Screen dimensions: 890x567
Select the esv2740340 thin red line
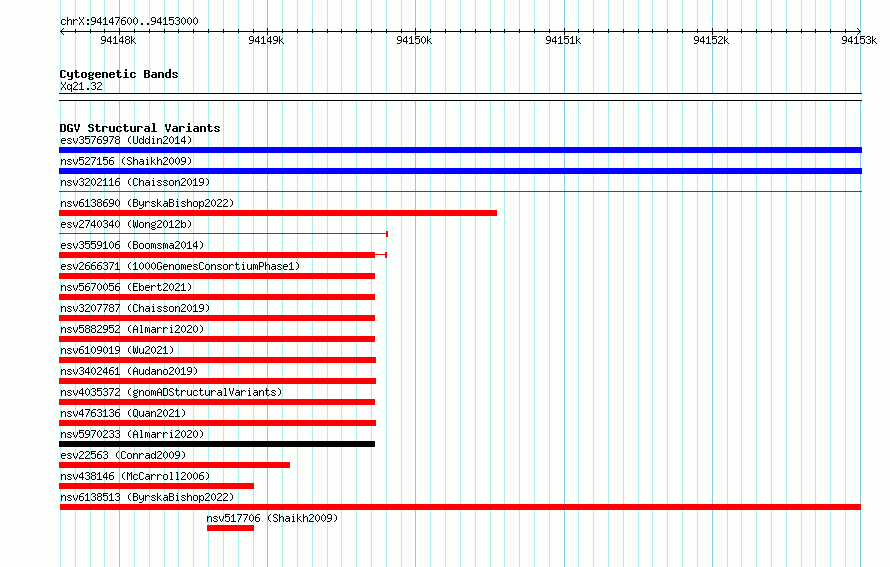click(223, 234)
